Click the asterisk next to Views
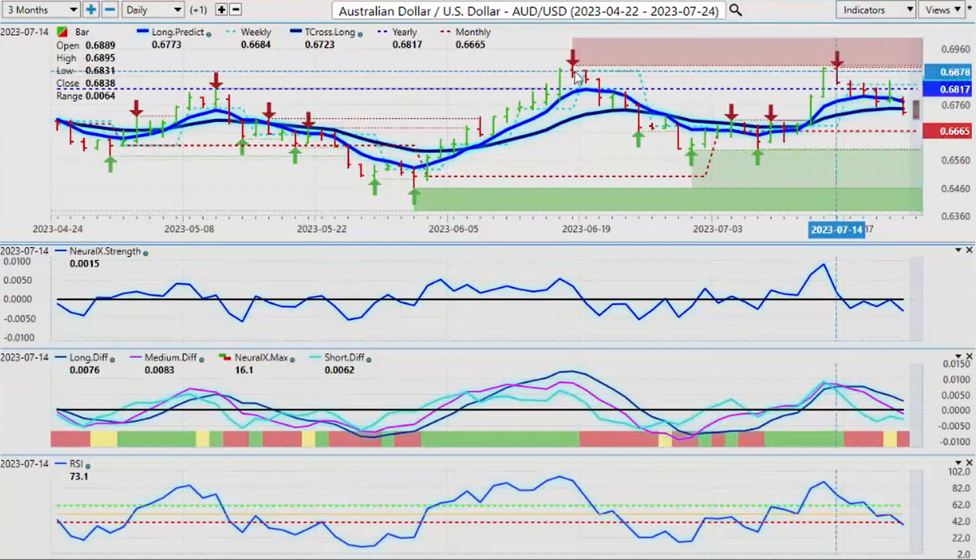976x560 pixels. (x=970, y=8)
